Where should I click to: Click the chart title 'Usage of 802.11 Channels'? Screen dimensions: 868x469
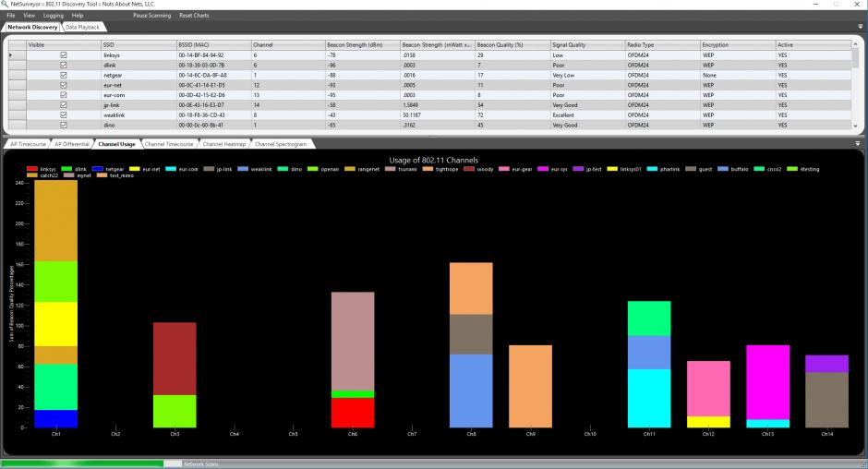coord(433,160)
